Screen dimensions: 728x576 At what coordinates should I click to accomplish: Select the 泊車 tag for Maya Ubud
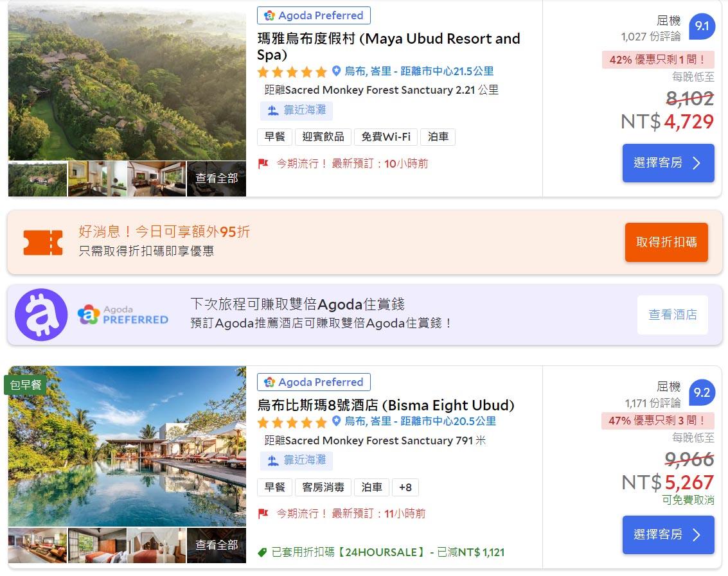click(438, 137)
